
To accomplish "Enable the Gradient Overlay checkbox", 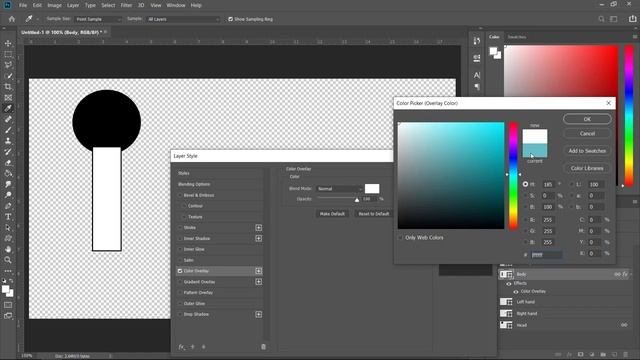I will [180, 282].
